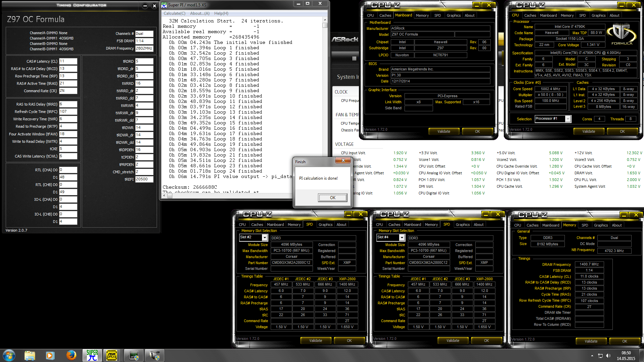Viewport: 644px width, 362px height.
Task: Expand the Slot #2 memory slot dropdown
Action: [264, 238]
